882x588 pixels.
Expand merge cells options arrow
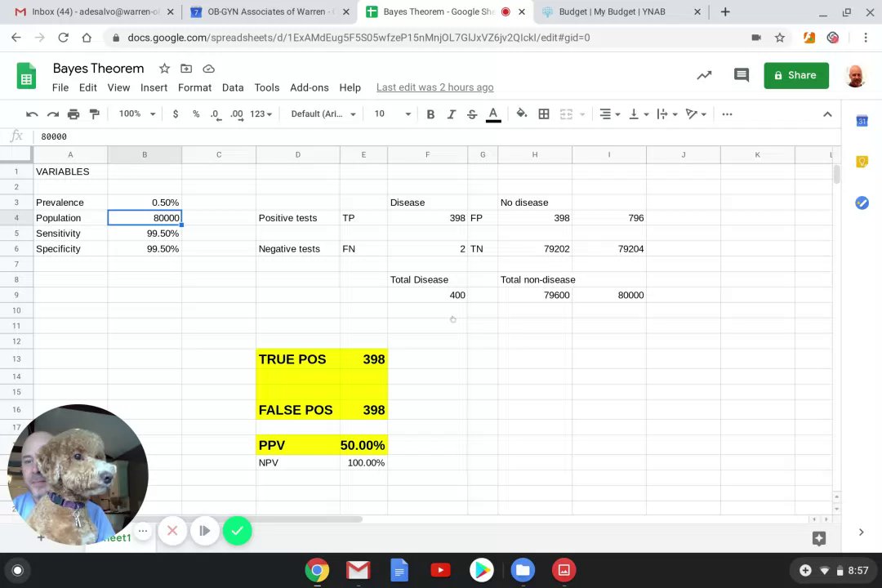point(582,114)
